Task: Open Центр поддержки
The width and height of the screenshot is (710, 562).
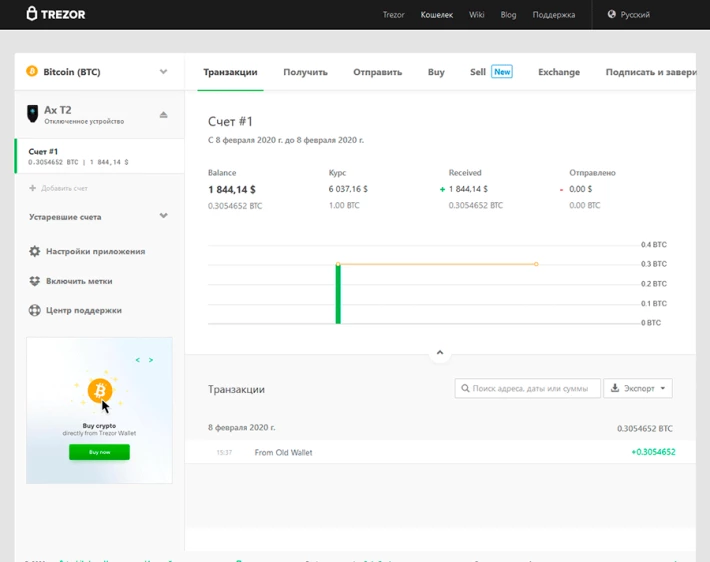Action: 75,311
